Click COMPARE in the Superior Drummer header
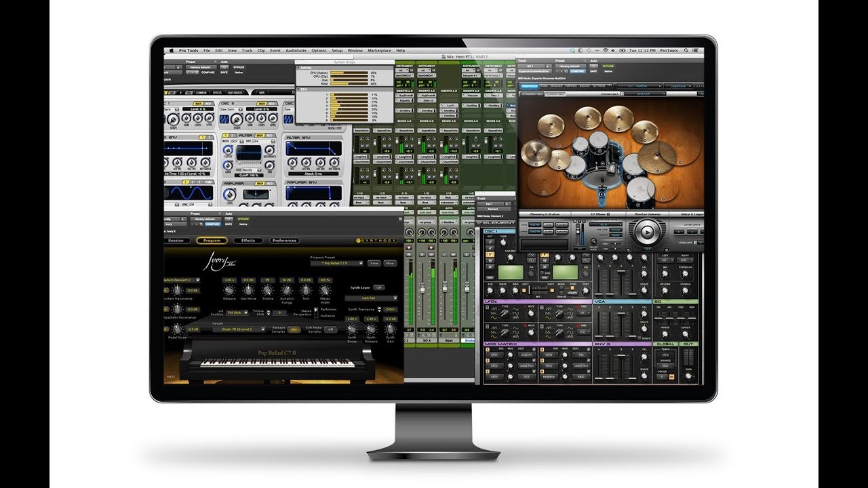868x488 pixels. (578, 72)
